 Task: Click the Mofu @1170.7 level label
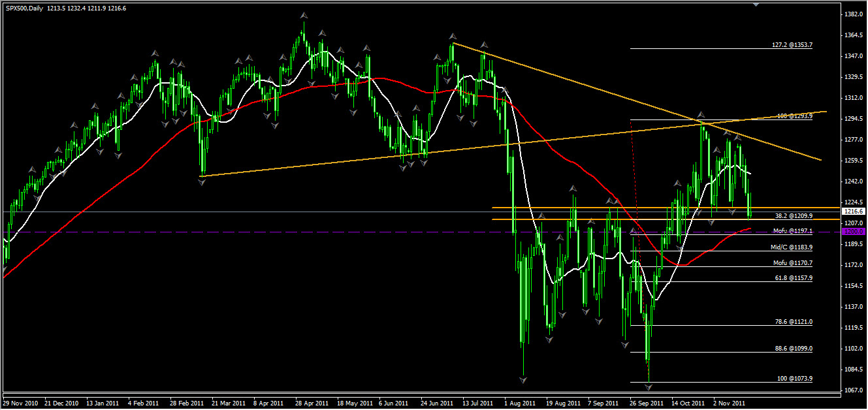[793, 263]
